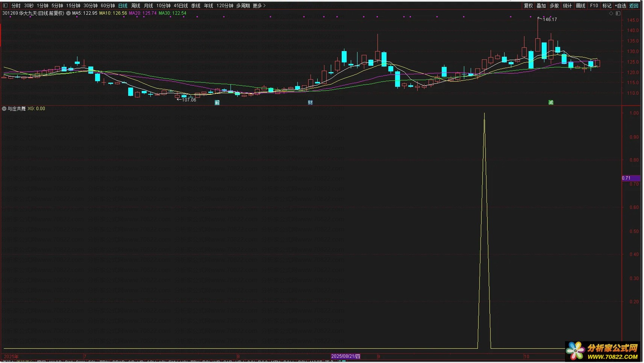Select the 日线 daily period
Image resolution: width=644 pixels, height=363 pixels.
(123, 6)
